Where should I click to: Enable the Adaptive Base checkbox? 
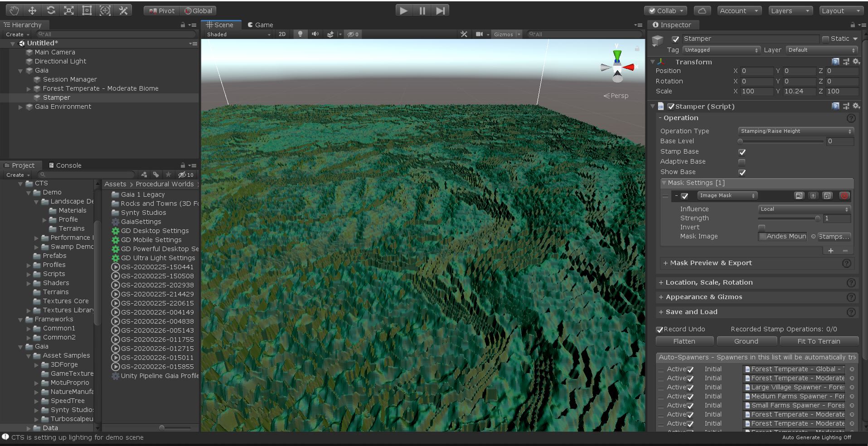(742, 162)
